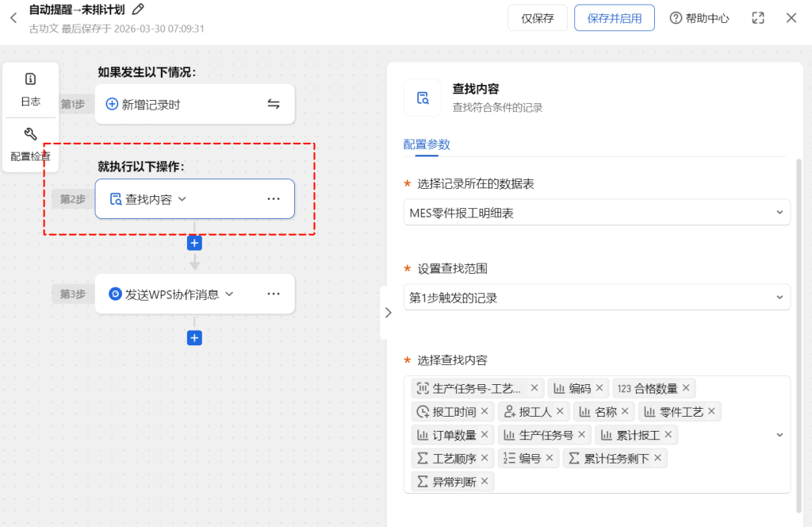Click the 异常判断 tag label
This screenshot has width=812, height=527.
point(454,482)
